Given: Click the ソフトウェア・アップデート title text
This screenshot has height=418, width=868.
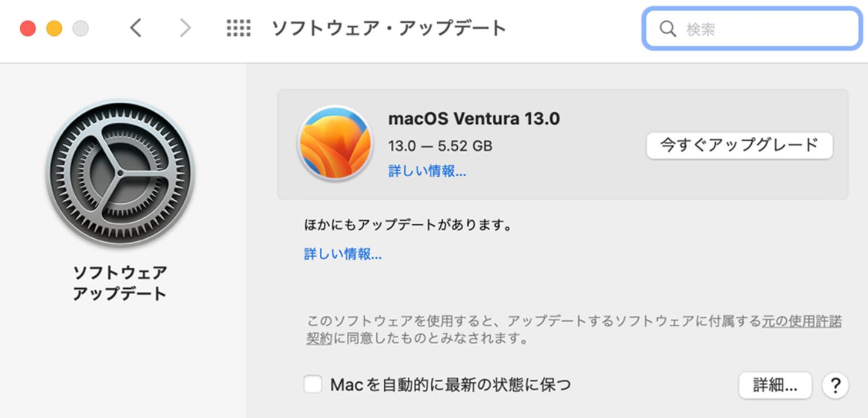Looking at the screenshot, I should [x=389, y=28].
